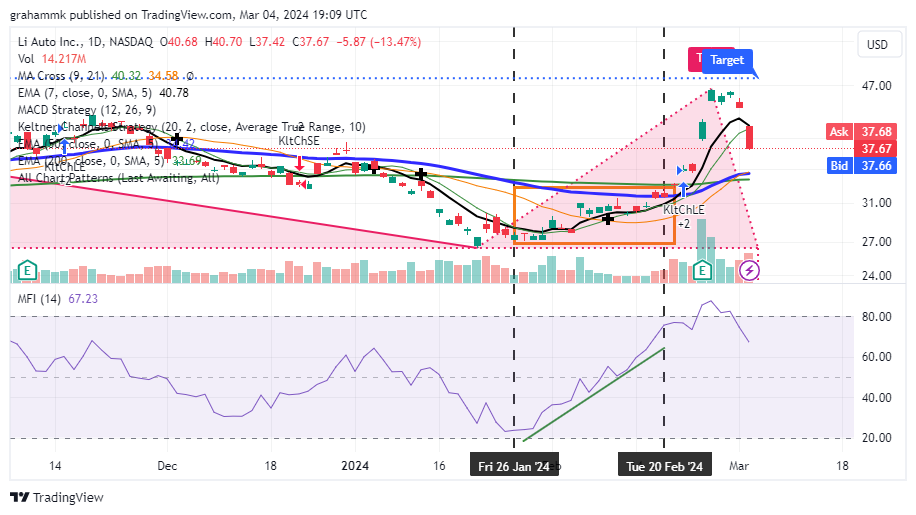Click the Tue 20 Feb '24 date label

[664, 467]
